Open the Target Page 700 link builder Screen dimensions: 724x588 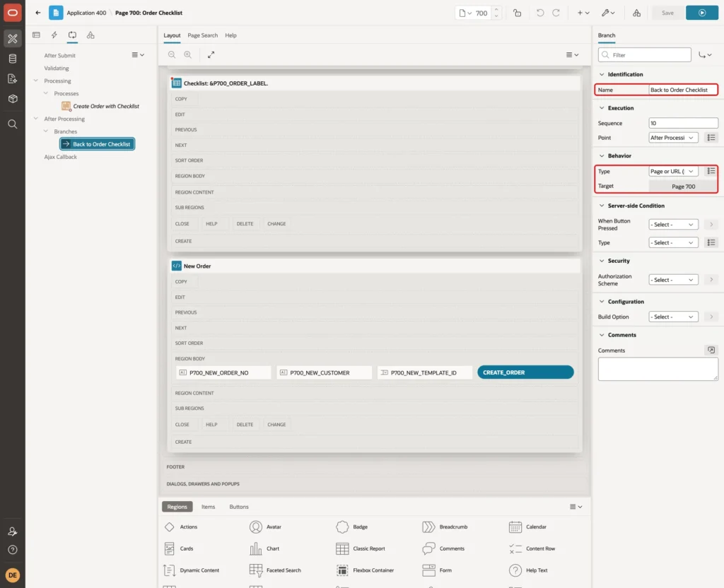(683, 187)
